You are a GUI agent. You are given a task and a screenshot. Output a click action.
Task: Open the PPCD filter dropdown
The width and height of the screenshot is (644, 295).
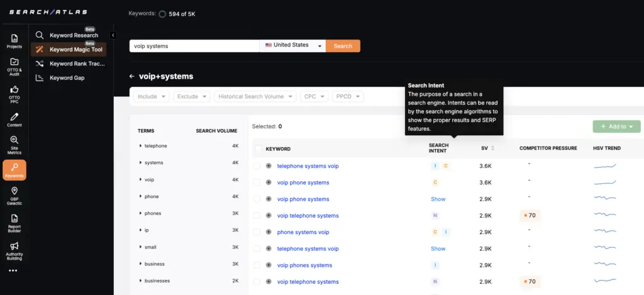click(347, 97)
